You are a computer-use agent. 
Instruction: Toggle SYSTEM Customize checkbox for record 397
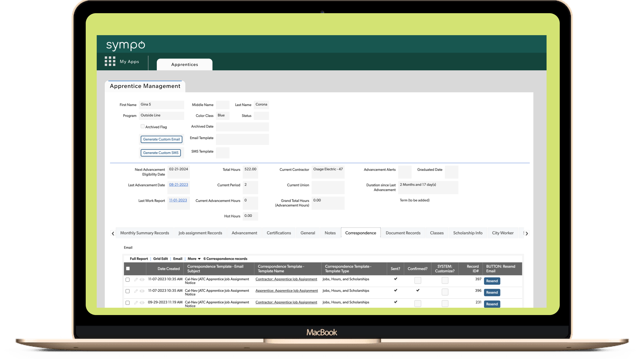click(x=445, y=280)
